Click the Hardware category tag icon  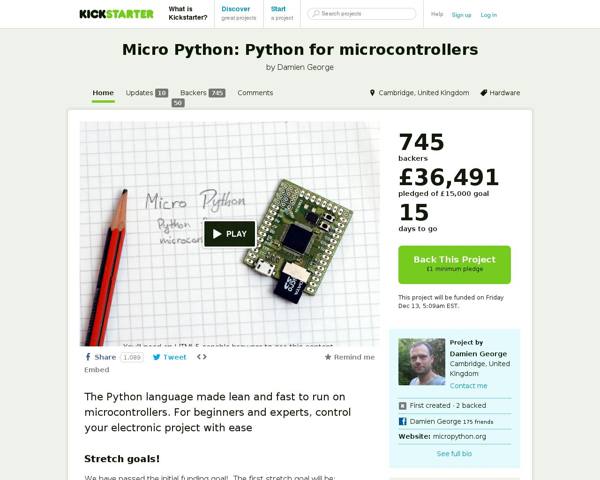(x=483, y=93)
